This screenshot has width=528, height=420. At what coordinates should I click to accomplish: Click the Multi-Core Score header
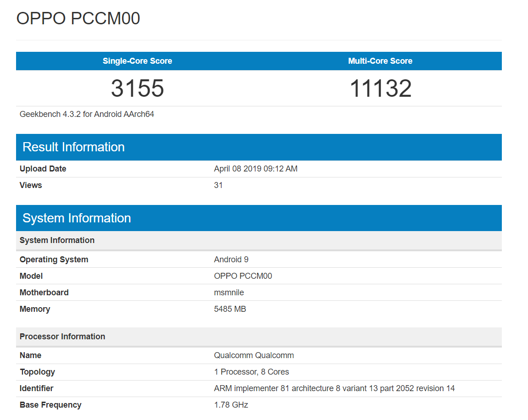(x=380, y=61)
